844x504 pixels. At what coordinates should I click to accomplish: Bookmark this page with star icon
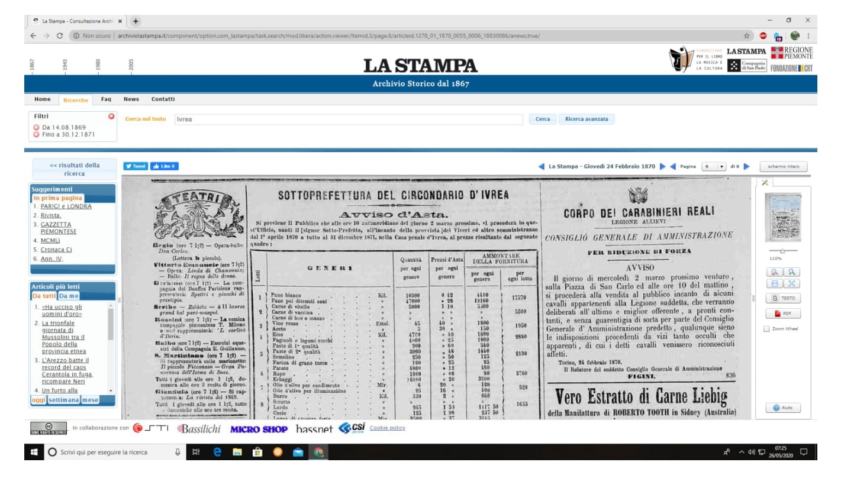pos(747,36)
